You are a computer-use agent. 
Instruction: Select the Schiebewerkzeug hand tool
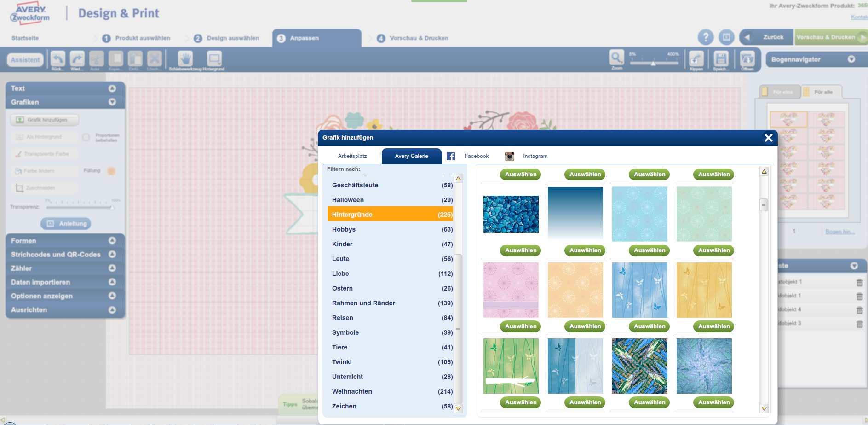[185, 59]
